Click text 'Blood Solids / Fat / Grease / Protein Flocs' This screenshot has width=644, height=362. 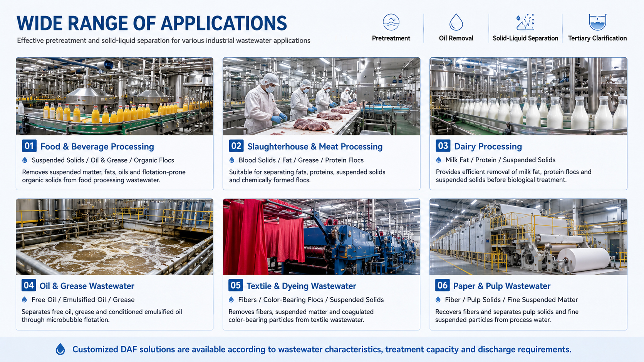click(301, 160)
